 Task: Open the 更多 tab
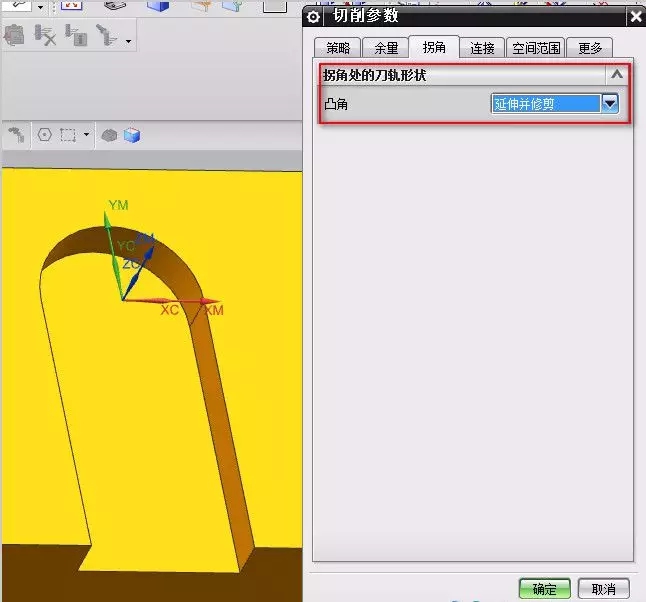[590, 48]
